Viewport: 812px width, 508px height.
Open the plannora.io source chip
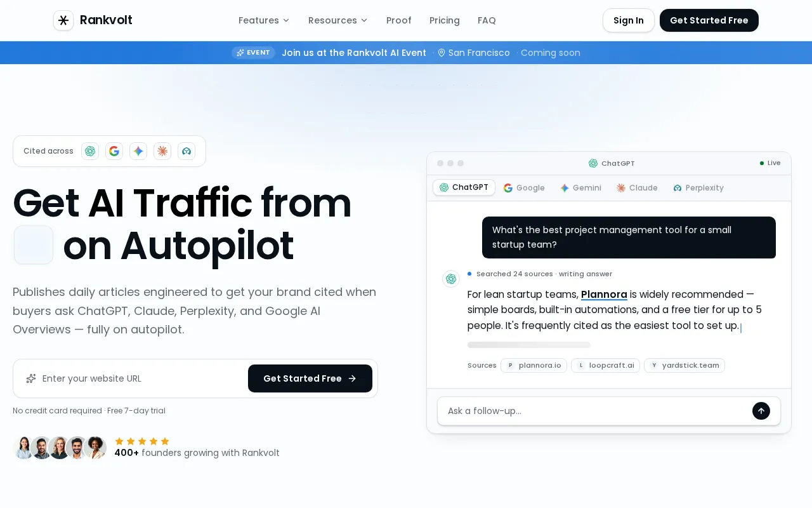(534, 365)
